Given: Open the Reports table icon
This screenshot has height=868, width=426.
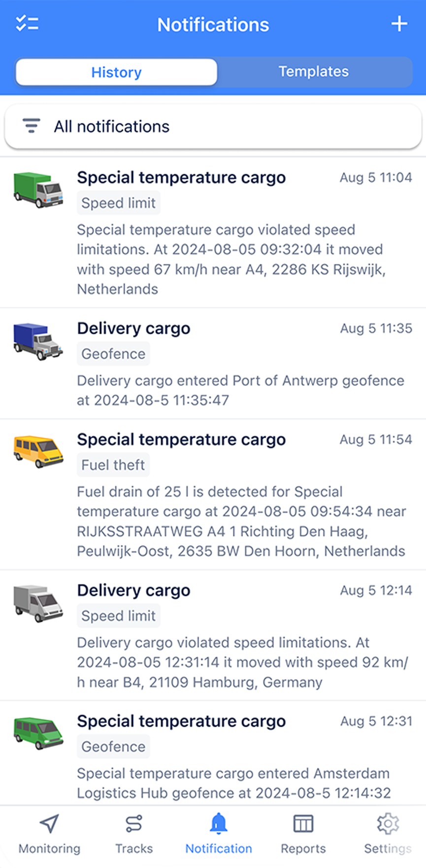Looking at the screenshot, I should coord(303,823).
